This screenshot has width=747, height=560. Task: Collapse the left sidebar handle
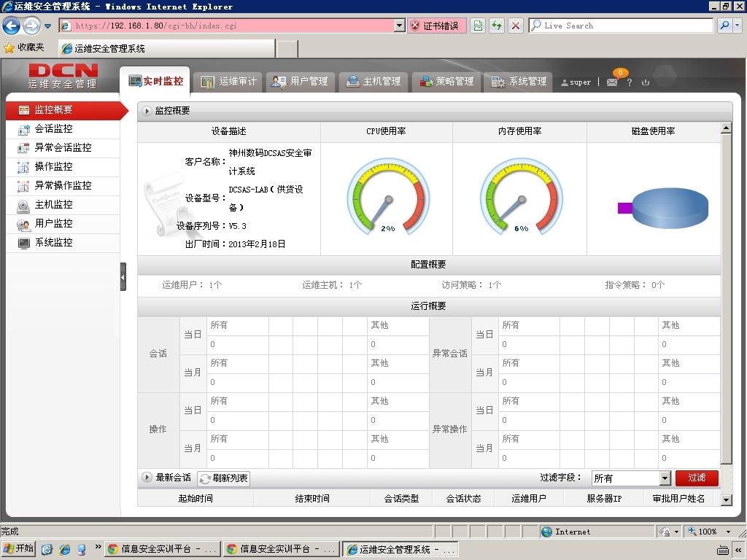point(123,276)
